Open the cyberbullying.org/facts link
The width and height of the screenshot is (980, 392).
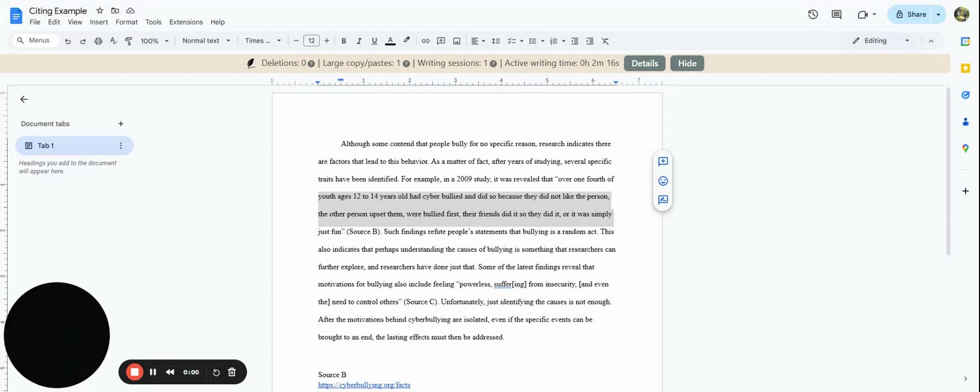[364, 385]
